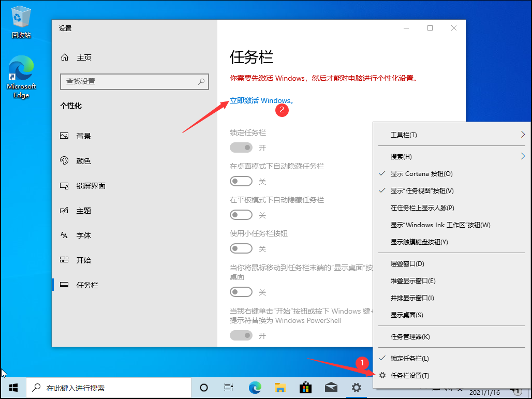
Task: Choose 层叠窗口(D) from context menu
Action: [452, 263]
